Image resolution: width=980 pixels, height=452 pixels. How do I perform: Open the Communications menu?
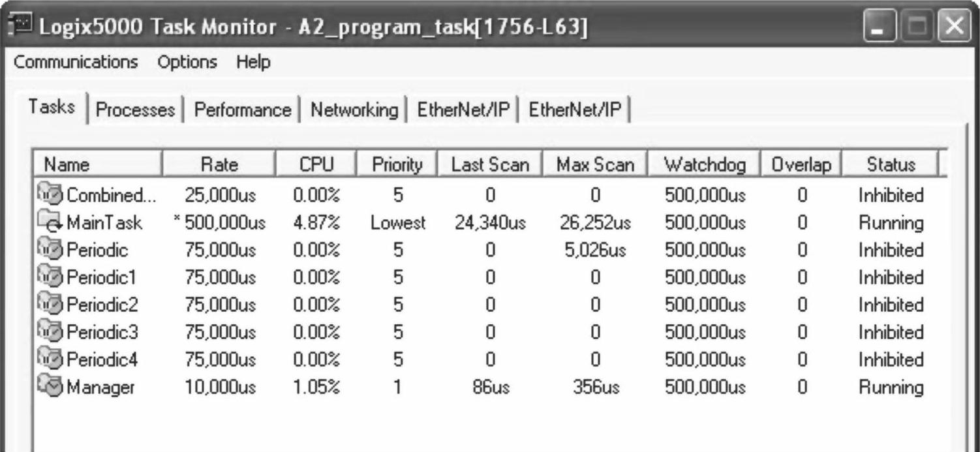tap(76, 63)
